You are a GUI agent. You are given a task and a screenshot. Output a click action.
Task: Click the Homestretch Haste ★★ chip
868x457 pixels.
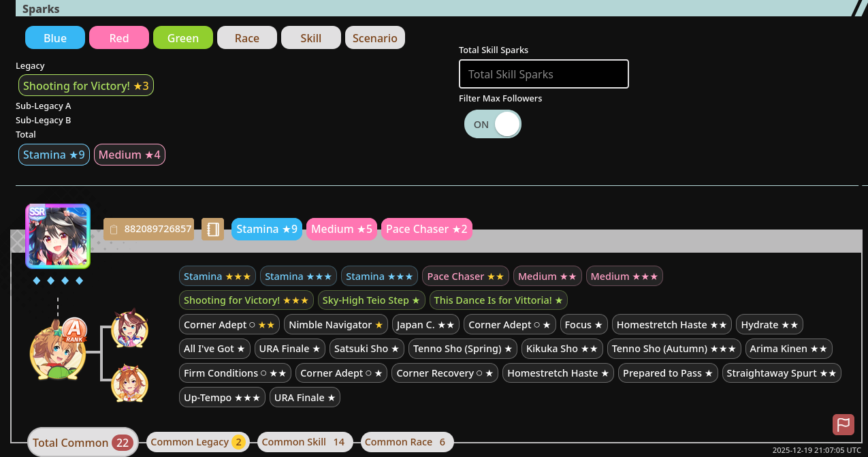pyautogui.click(x=673, y=325)
